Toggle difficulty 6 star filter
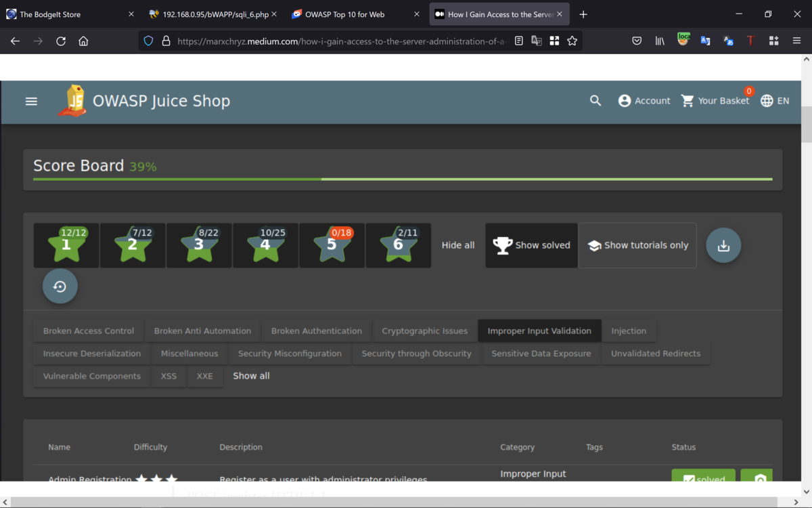812x508 pixels. click(x=398, y=245)
